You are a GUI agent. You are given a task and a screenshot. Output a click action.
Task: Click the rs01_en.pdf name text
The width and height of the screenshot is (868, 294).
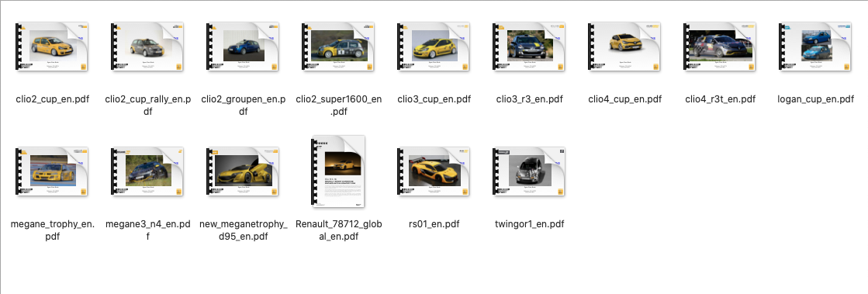[434, 224]
